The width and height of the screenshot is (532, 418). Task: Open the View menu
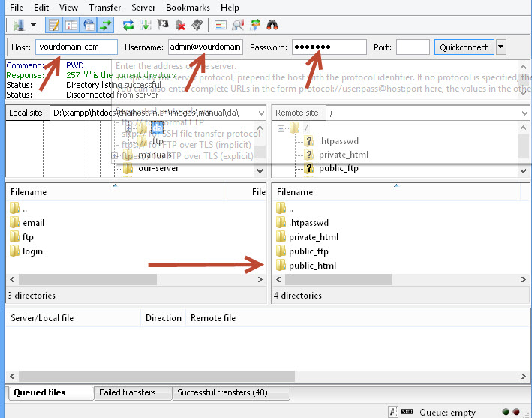pyautogui.click(x=68, y=7)
